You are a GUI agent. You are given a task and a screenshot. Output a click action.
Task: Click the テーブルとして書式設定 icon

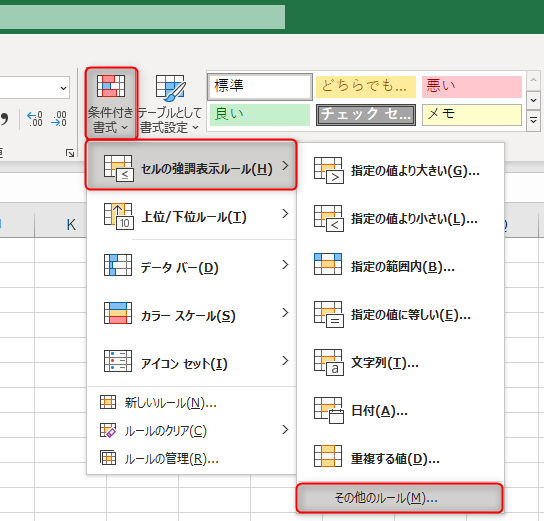click(170, 87)
